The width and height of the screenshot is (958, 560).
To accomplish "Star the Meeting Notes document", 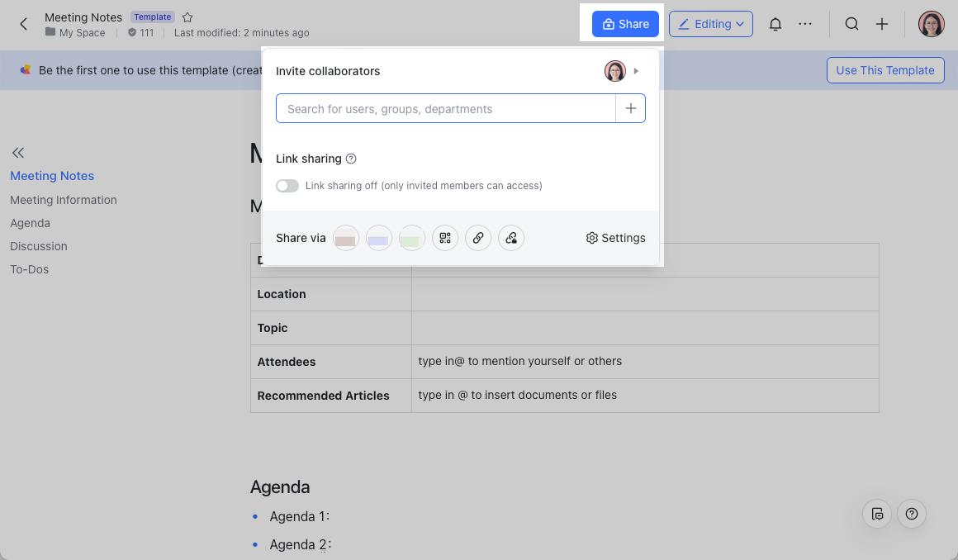I will [187, 17].
